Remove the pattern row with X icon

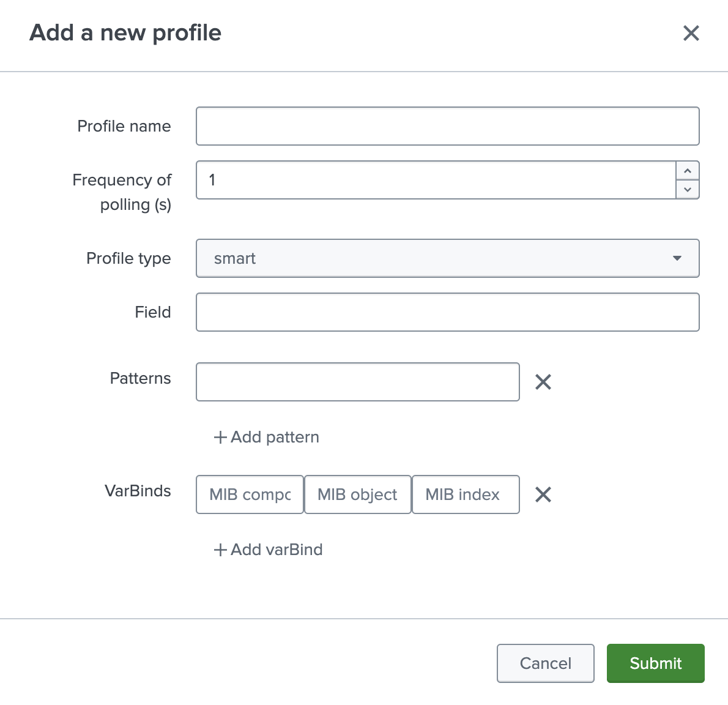tap(543, 382)
